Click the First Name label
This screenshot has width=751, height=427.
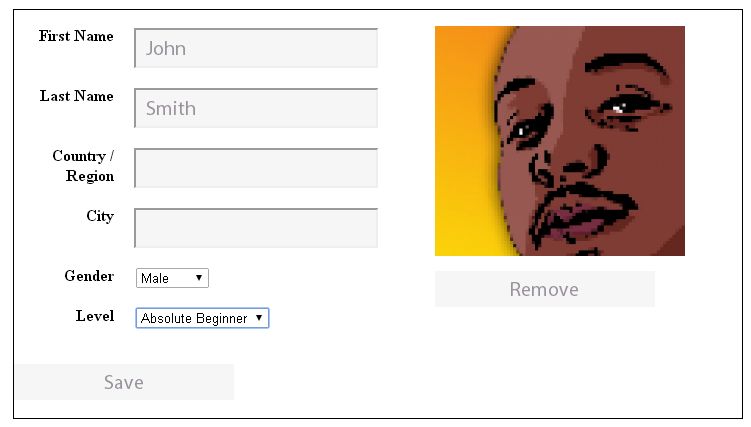pyautogui.click(x=76, y=36)
